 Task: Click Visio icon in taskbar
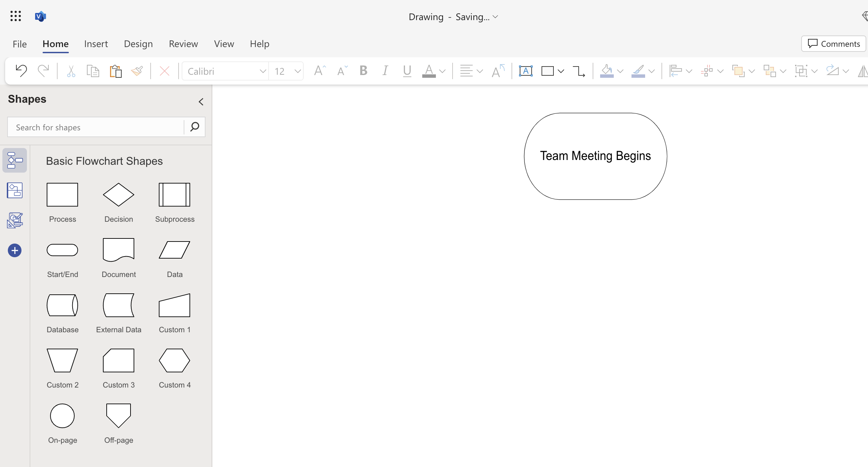coord(40,16)
